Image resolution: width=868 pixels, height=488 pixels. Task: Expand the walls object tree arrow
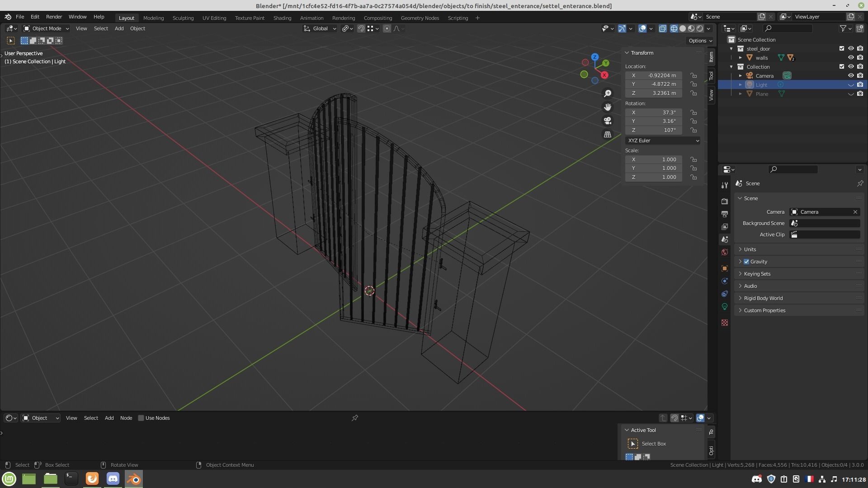pyautogui.click(x=740, y=57)
